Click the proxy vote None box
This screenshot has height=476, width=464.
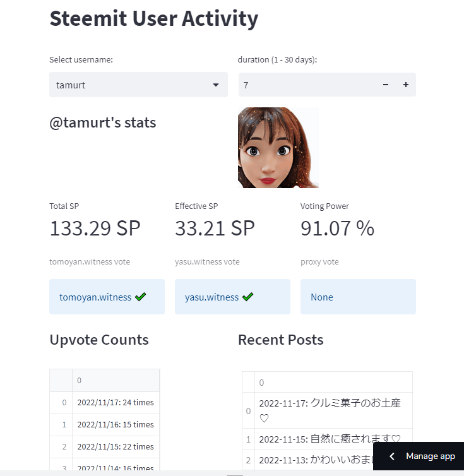(358, 297)
